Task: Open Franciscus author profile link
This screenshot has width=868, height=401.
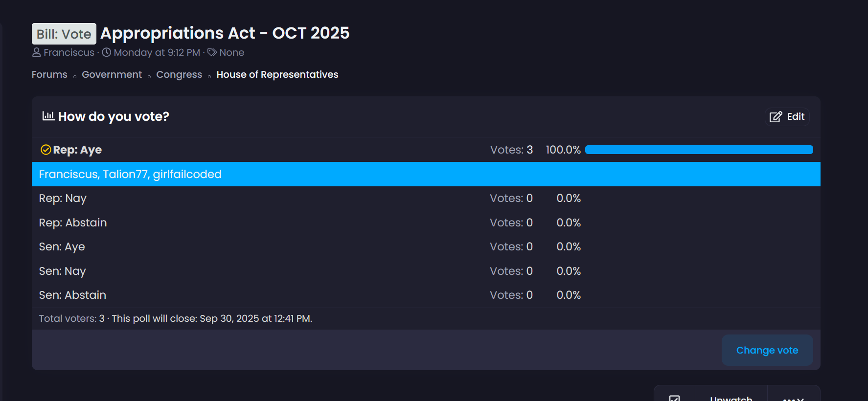Action: (x=69, y=52)
